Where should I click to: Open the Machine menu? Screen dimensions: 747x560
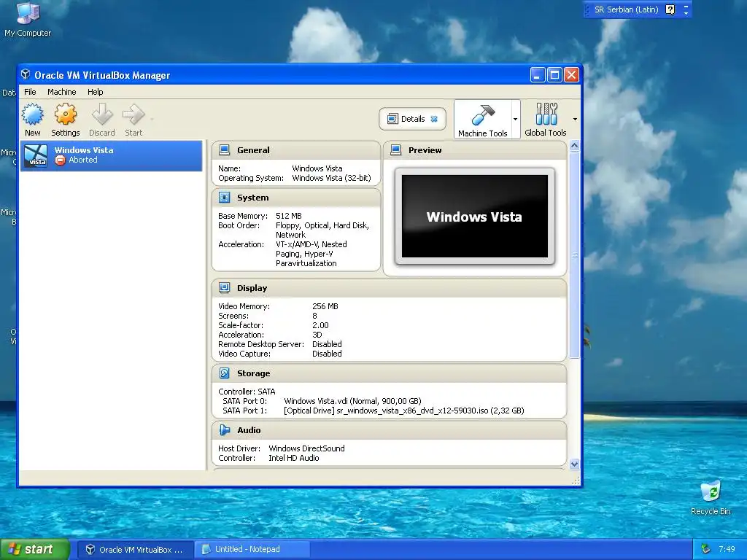[61, 92]
